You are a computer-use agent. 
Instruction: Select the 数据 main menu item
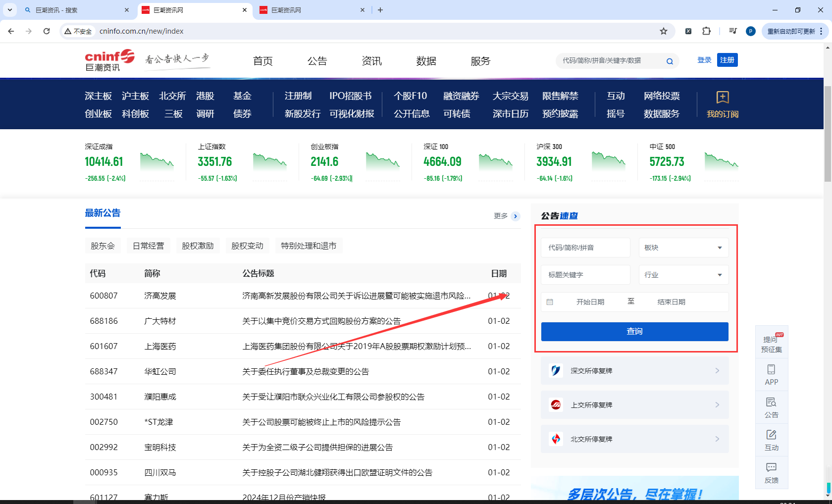426,61
